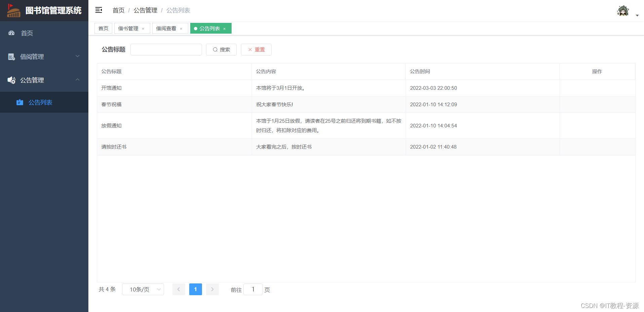The height and width of the screenshot is (312, 644).
Task: Click the 放假通知 long content cell
Action: click(329, 125)
